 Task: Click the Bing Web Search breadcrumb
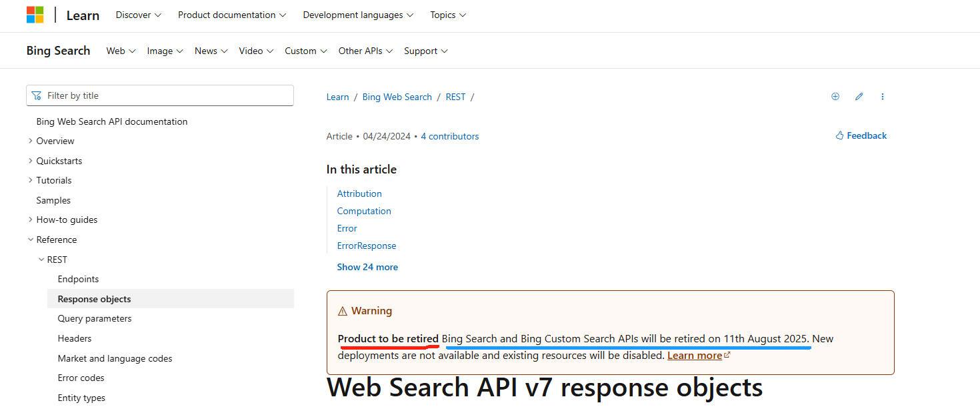point(397,97)
